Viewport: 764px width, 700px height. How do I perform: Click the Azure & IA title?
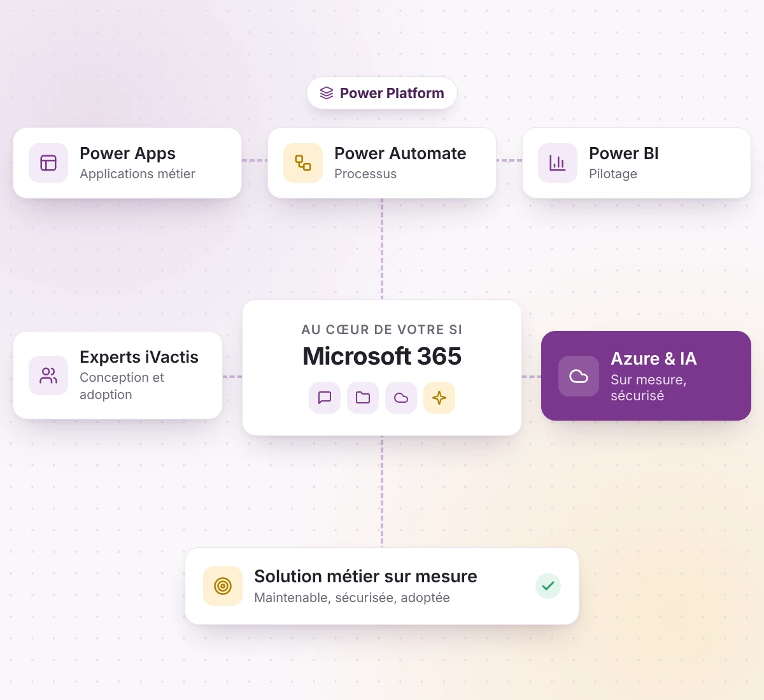tap(654, 359)
